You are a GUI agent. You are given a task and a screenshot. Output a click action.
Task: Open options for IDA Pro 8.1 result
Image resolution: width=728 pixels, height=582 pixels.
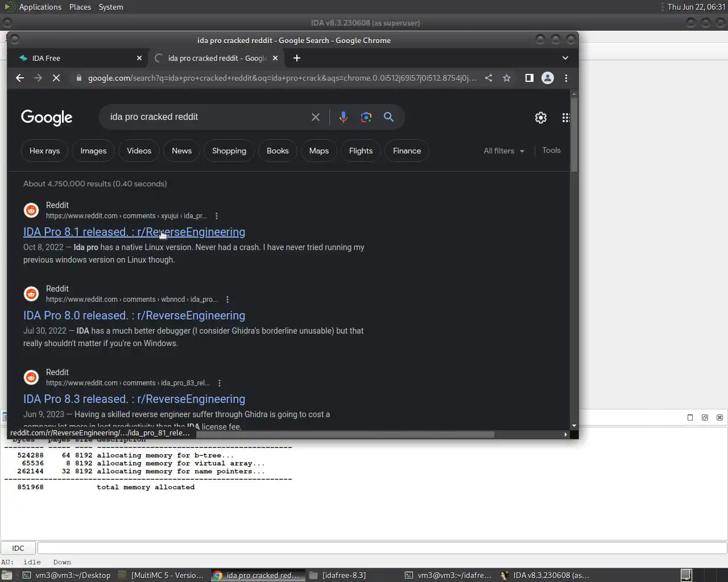pos(217,216)
